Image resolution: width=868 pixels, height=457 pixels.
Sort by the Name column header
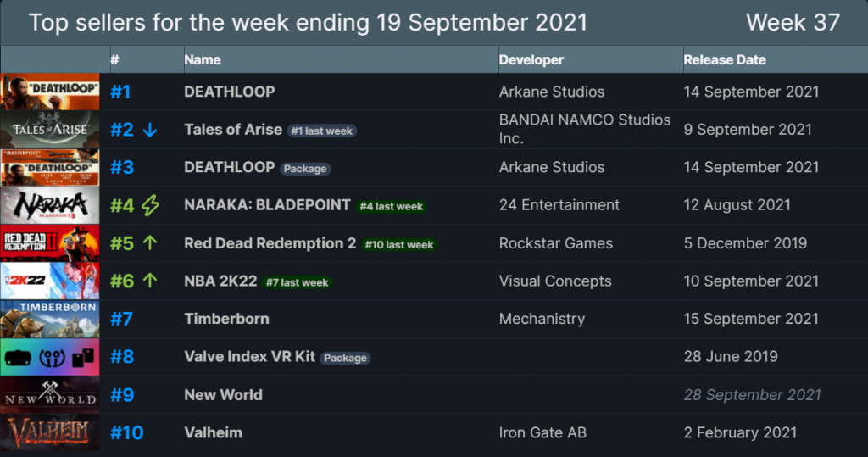[x=203, y=60]
